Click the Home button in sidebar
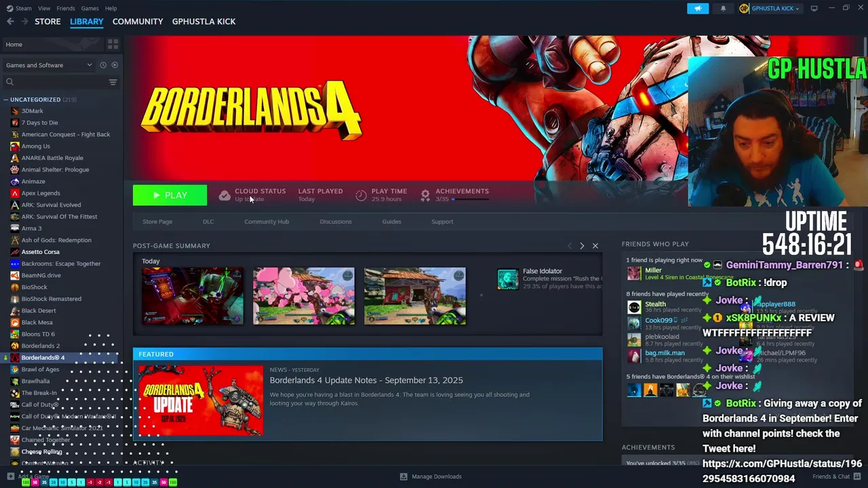This screenshot has width=868, height=488. point(53,44)
